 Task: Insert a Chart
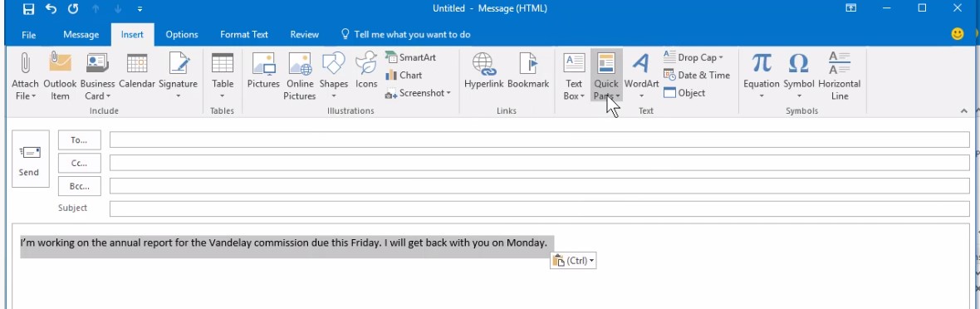pos(404,75)
